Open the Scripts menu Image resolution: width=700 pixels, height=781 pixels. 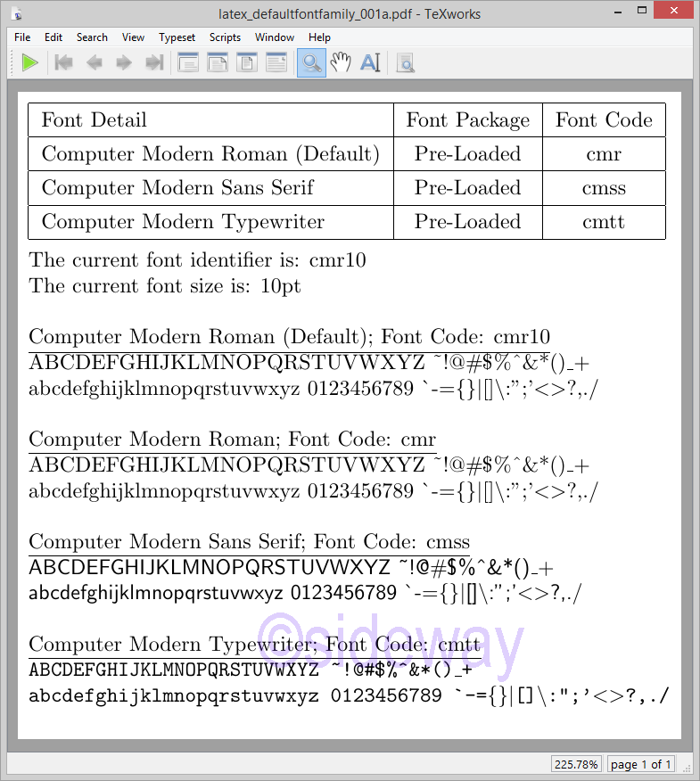[225, 37]
